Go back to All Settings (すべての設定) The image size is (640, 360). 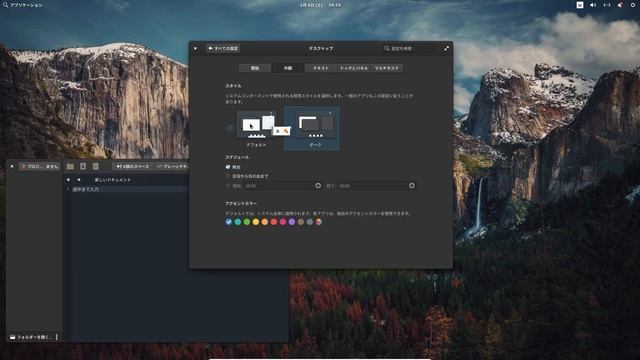(x=223, y=48)
